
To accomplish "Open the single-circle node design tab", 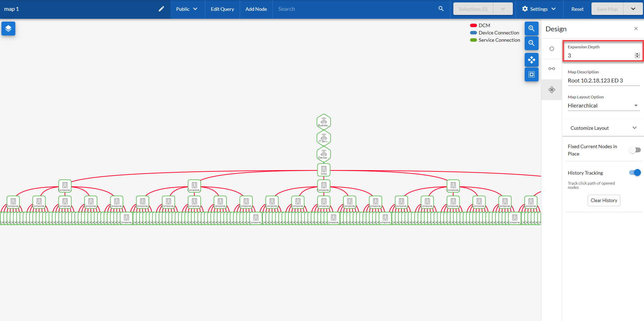I will (x=552, y=49).
